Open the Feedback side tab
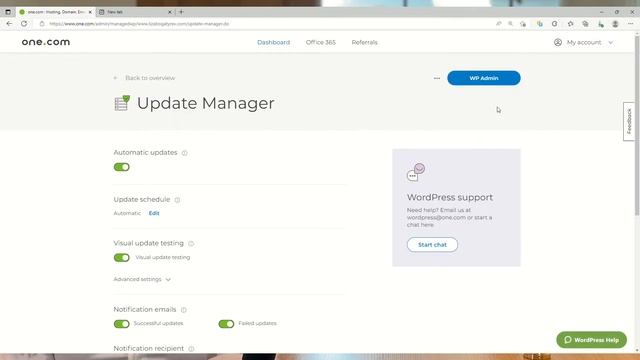The height and width of the screenshot is (360, 640). [629, 121]
